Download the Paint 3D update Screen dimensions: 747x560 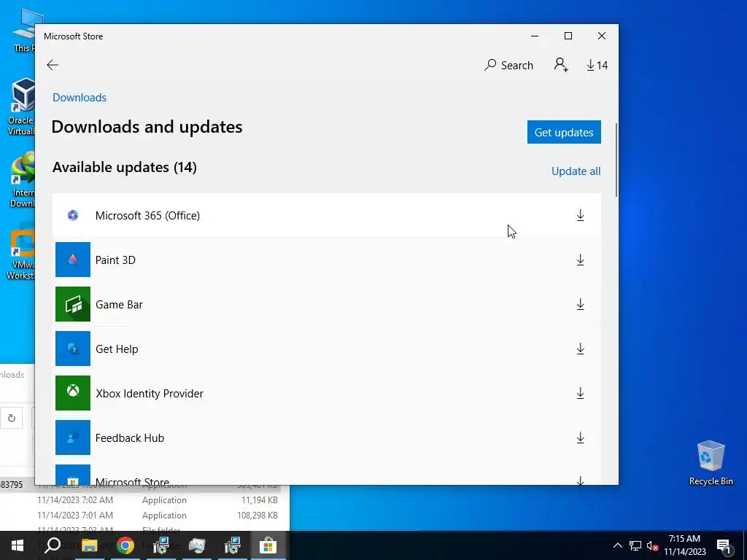click(x=580, y=260)
